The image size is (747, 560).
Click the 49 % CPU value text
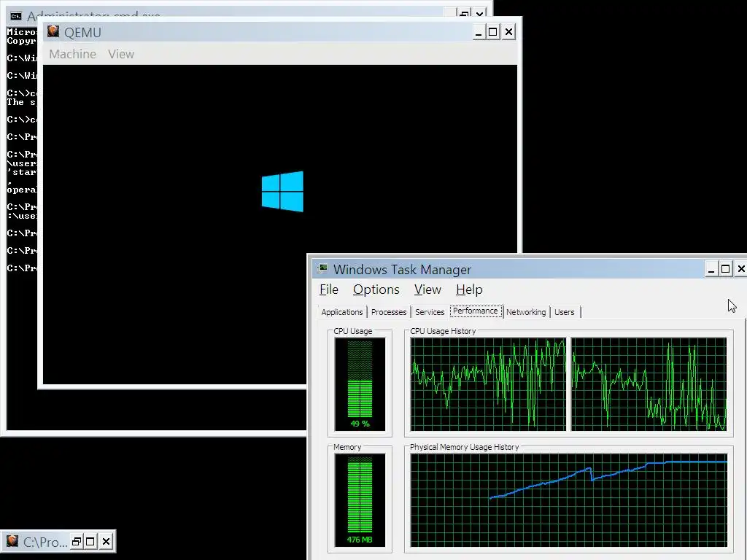360,424
